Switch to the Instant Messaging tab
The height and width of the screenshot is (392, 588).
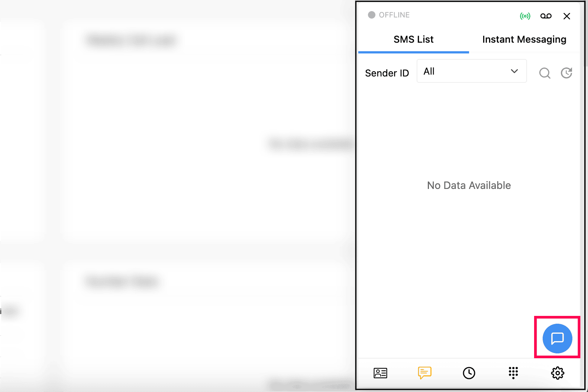pyautogui.click(x=524, y=39)
